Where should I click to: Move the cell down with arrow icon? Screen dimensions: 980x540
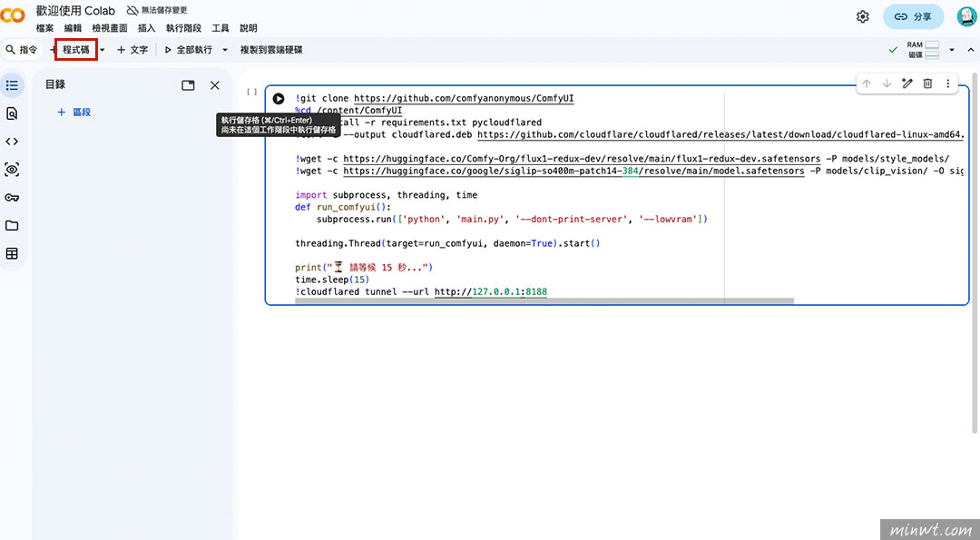(887, 83)
